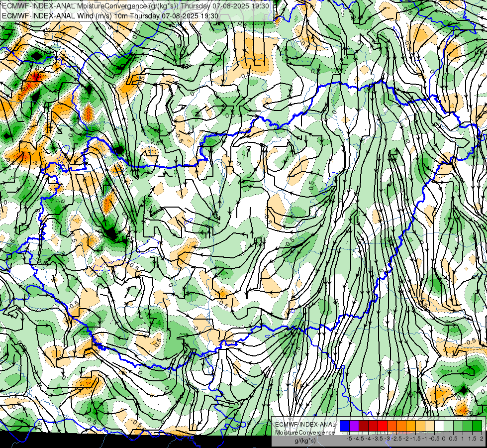487x448 pixels.
Task: Select legend swatch between 1 and 1.5
Action: point(468,426)
